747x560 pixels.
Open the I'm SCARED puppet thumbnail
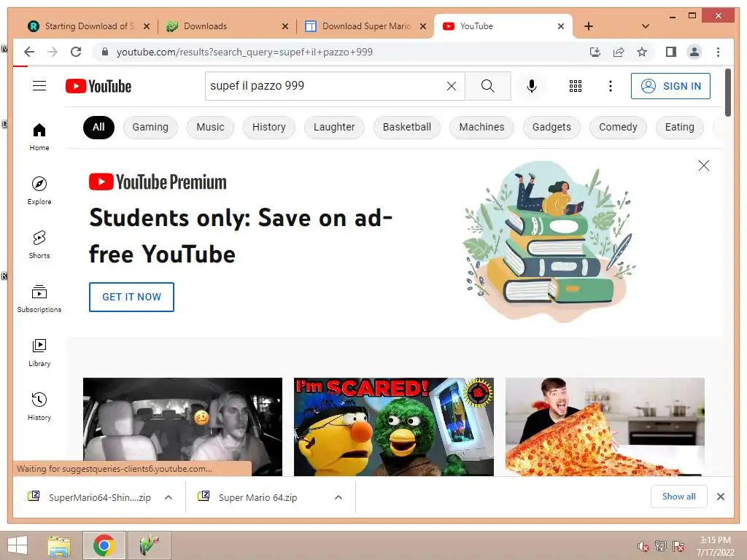[x=393, y=427]
